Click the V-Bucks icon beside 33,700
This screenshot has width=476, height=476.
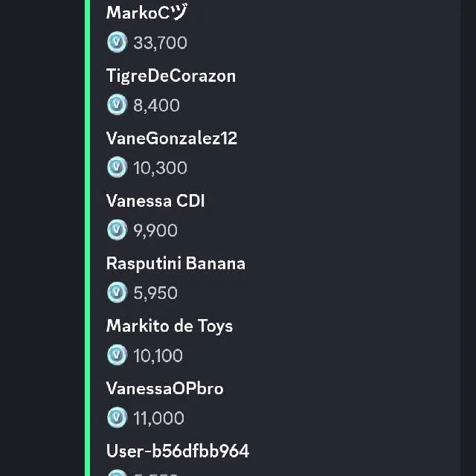[x=117, y=42]
